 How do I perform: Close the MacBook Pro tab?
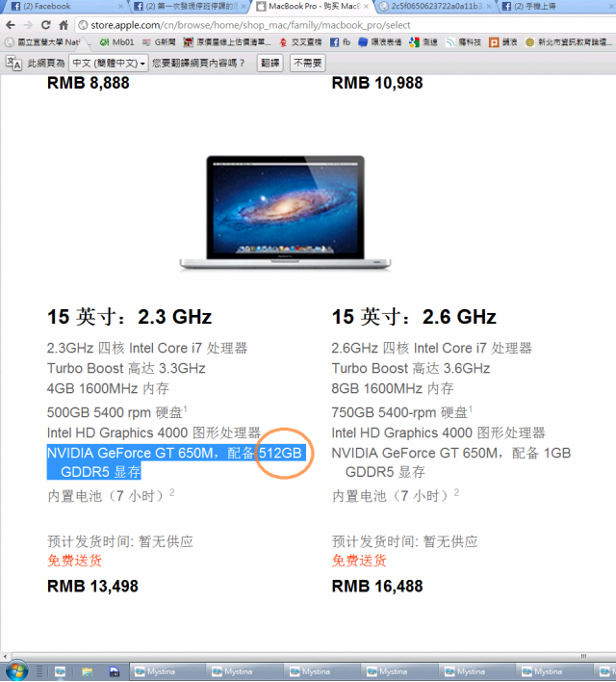coord(367,6)
